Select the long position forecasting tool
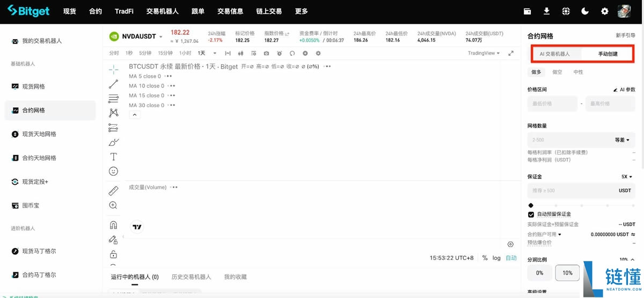Image resolution: width=644 pixels, height=298 pixels. pyautogui.click(x=113, y=128)
